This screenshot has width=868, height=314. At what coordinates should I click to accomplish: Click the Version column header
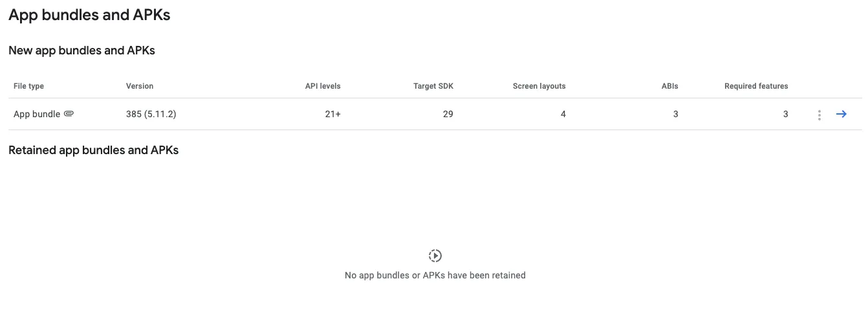point(140,86)
